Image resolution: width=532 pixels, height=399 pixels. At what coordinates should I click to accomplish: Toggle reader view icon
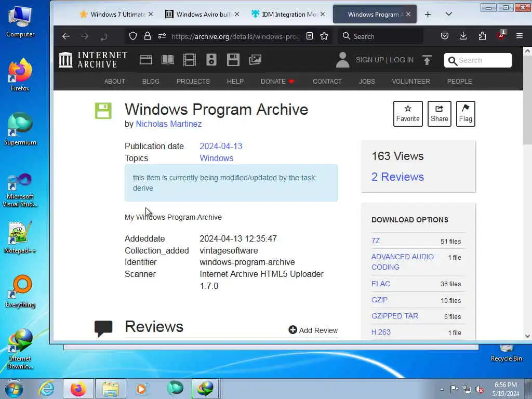(x=310, y=36)
